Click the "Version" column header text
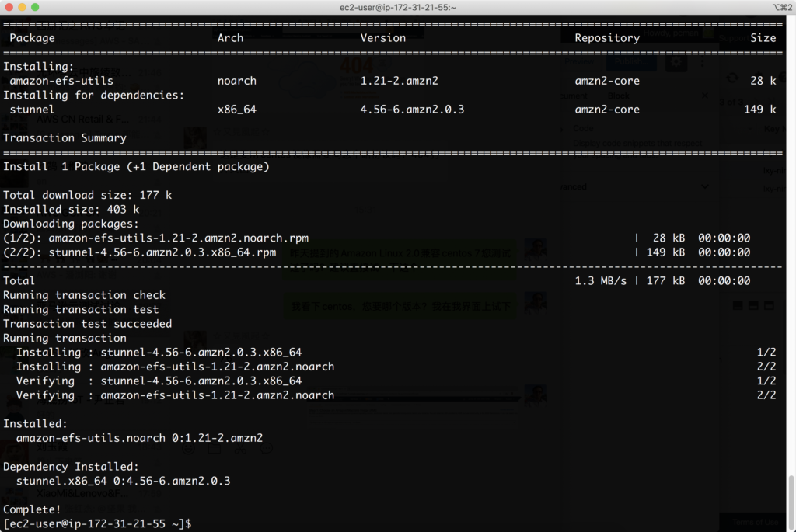Viewport: 796px width, 532px height. click(x=382, y=38)
